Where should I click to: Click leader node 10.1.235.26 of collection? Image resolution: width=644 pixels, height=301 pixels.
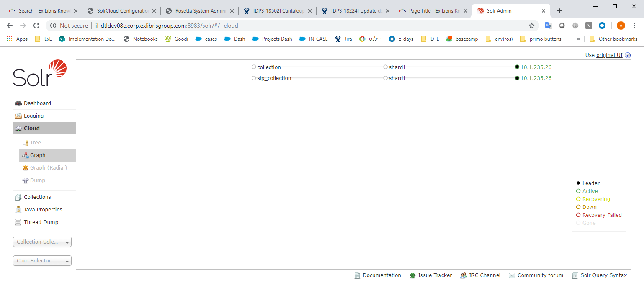(x=536, y=67)
